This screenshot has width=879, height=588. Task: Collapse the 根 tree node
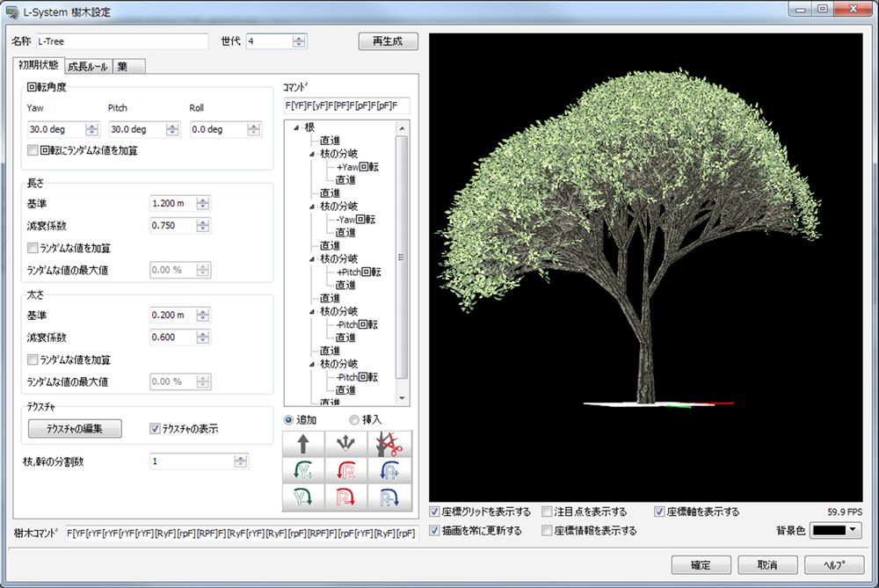296,127
